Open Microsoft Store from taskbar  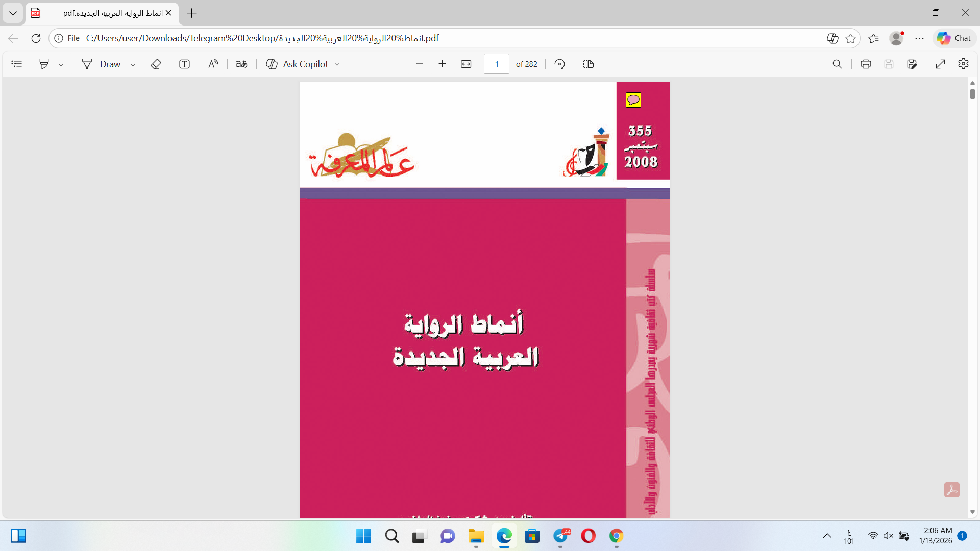[532, 536]
